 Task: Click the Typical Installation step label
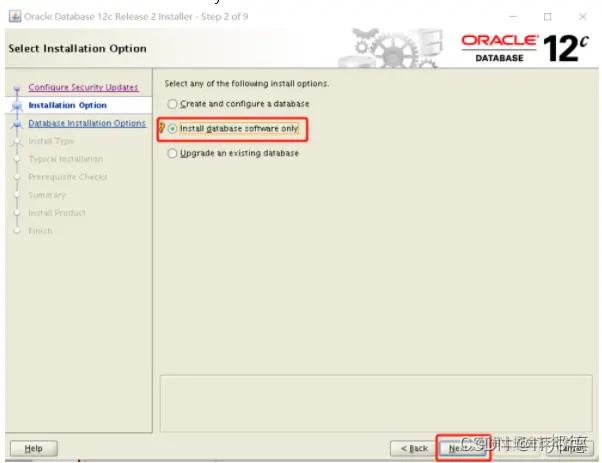[x=66, y=159]
